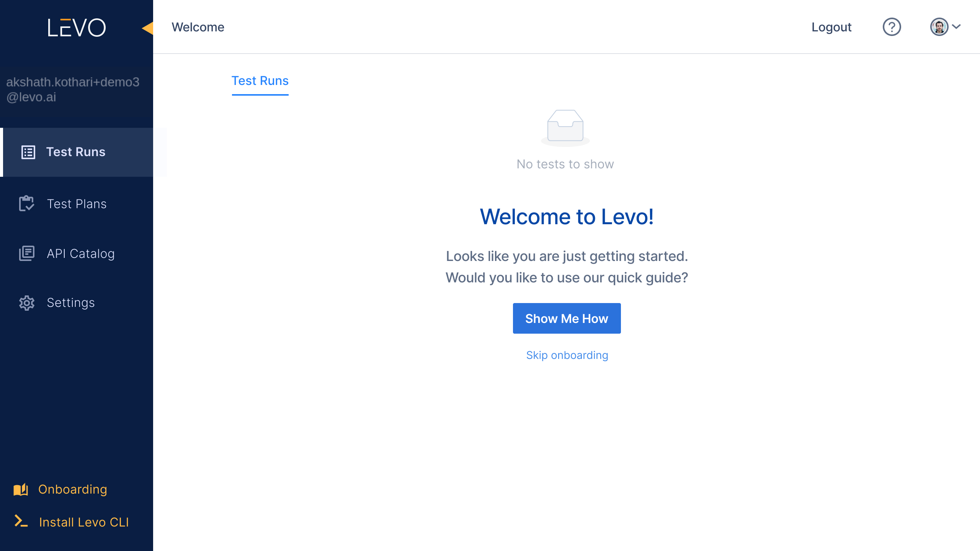Open help via the question mark icon
Screen dimensions: 980x551
point(892,27)
